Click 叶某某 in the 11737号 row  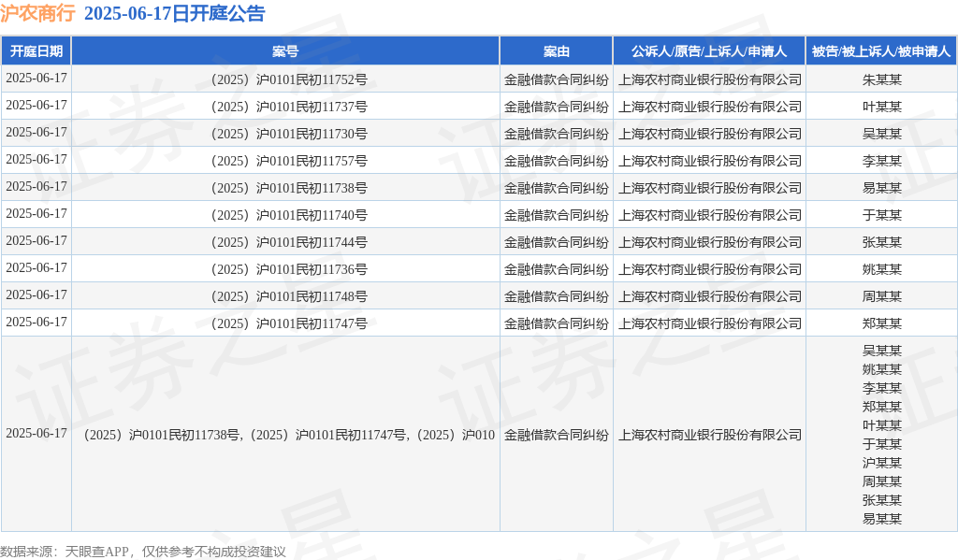(881, 107)
